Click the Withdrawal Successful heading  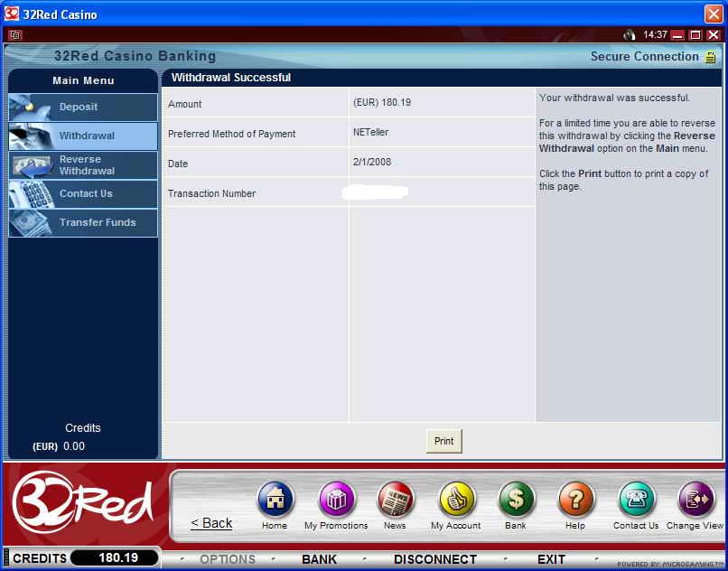(230, 78)
